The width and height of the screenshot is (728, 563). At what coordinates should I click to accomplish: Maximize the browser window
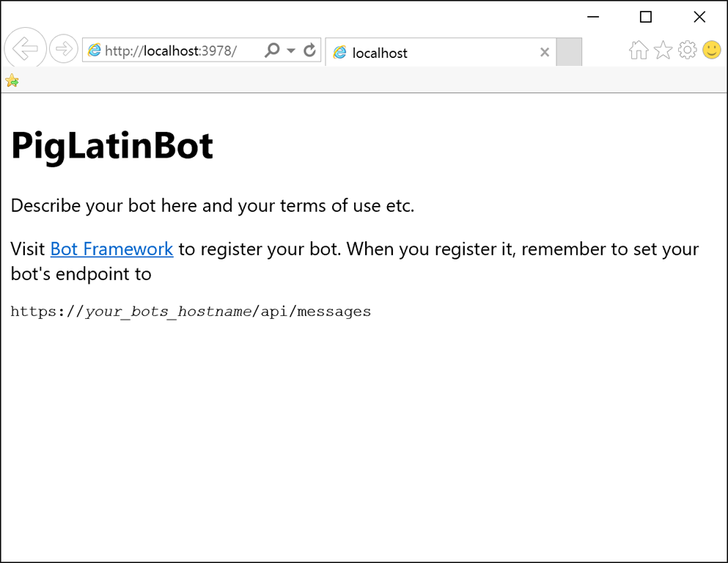(646, 17)
